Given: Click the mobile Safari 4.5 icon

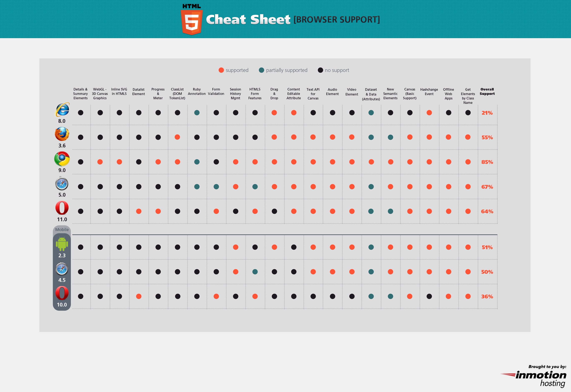Looking at the screenshot, I should pyautogui.click(x=62, y=269).
